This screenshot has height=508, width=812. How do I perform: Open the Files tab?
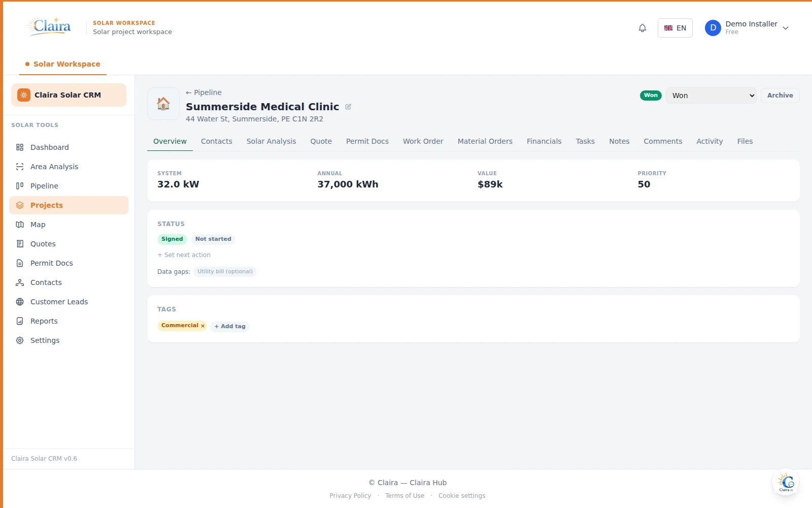(745, 141)
